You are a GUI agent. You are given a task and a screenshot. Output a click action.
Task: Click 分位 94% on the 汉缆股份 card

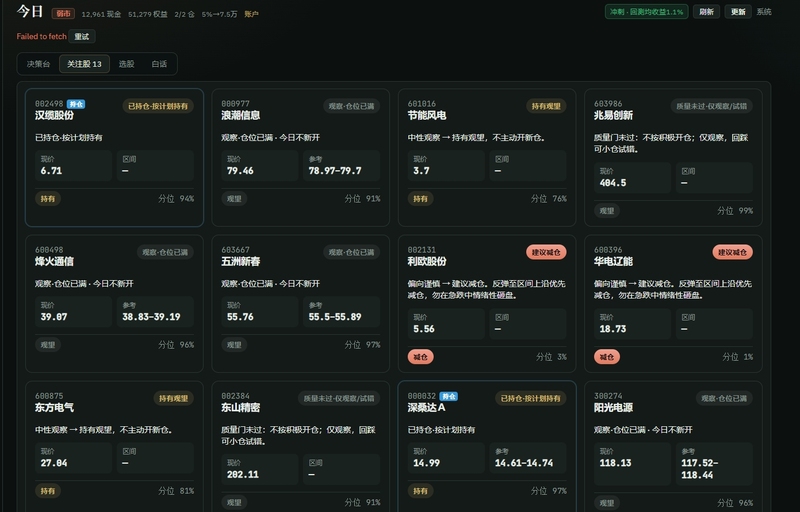tap(176, 198)
